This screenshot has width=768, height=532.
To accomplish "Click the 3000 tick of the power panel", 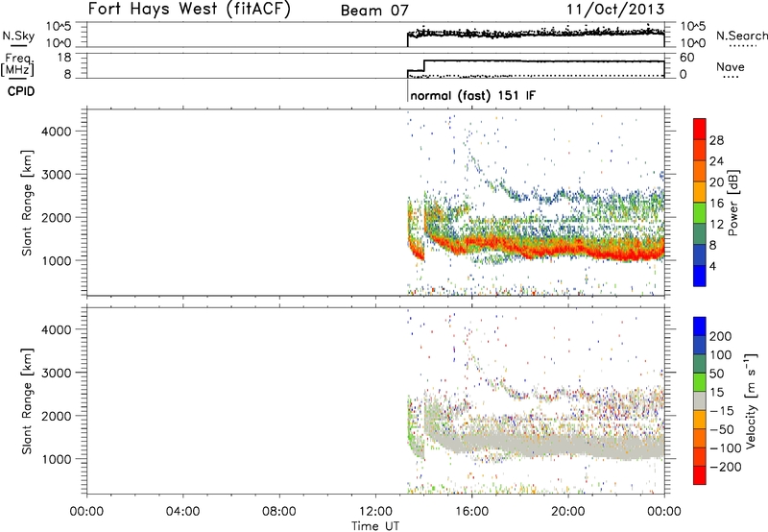I will point(57,175).
